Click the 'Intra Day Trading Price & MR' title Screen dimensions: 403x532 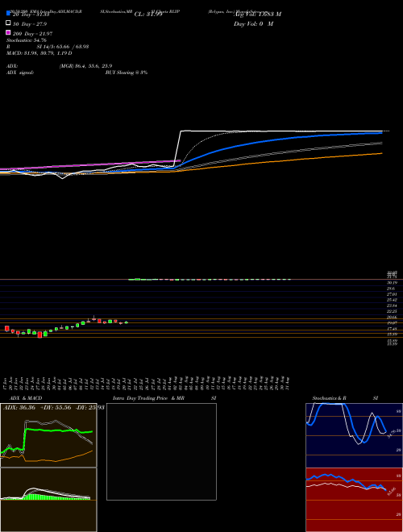click(x=148, y=398)
